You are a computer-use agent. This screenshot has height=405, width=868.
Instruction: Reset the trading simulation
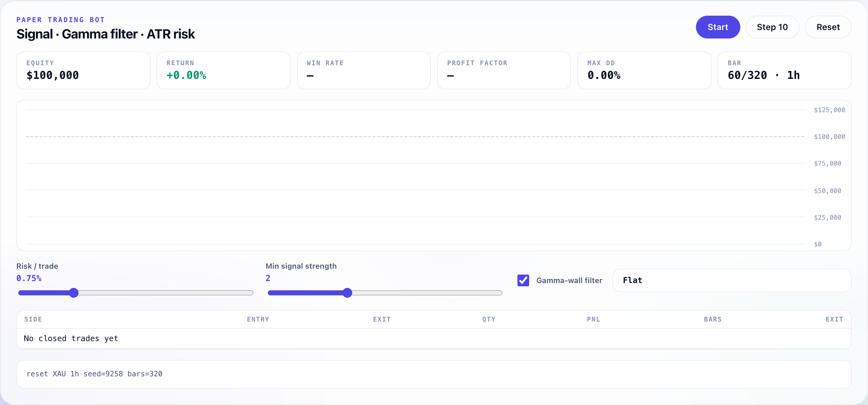(x=828, y=27)
